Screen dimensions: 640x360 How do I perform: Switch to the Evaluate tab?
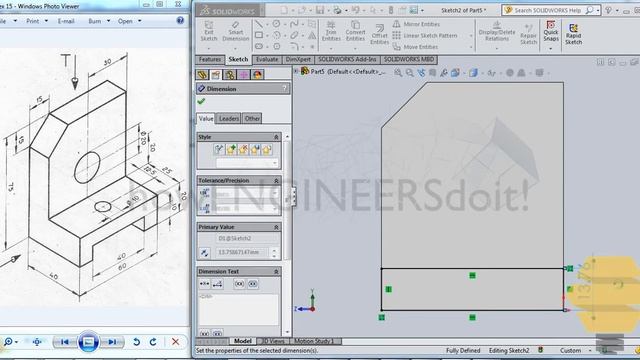[x=267, y=60]
